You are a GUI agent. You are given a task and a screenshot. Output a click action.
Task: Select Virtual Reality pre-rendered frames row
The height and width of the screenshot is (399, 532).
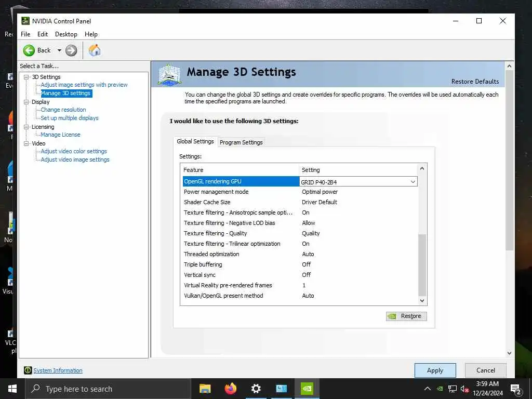(x=300, y=285)
